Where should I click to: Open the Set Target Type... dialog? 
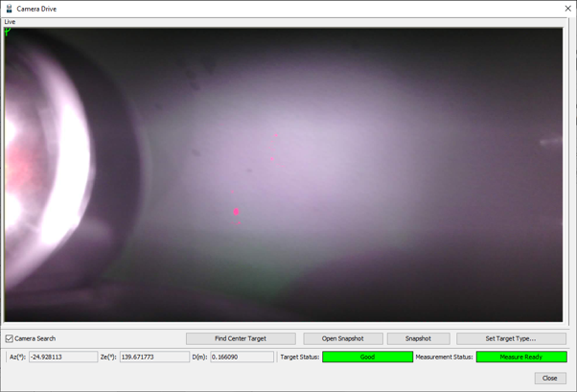511,338
